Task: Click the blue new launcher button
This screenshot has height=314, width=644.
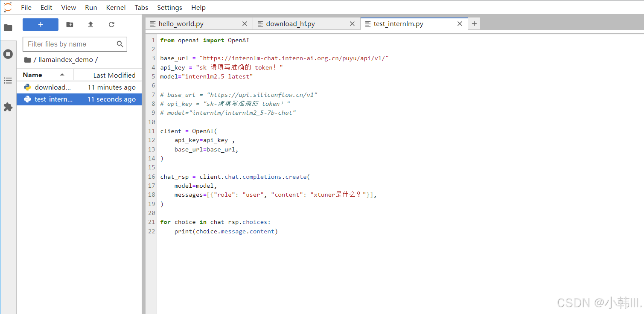Action: [40, 24]
